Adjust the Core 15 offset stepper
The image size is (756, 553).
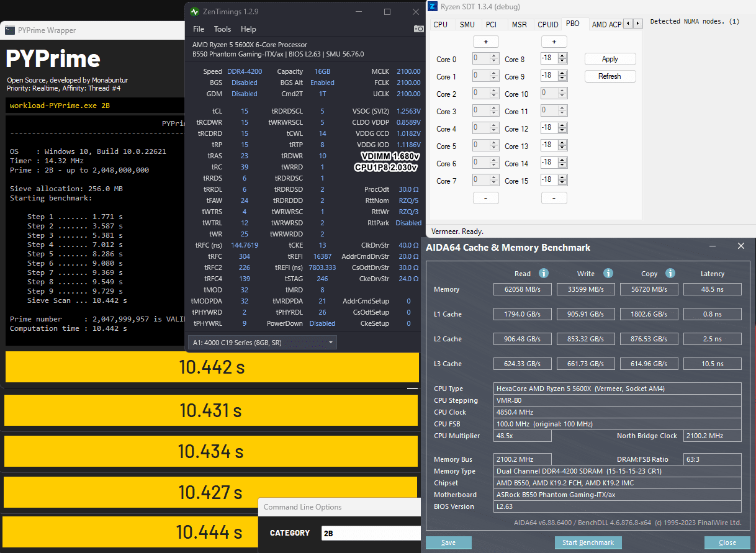[562, 180]
